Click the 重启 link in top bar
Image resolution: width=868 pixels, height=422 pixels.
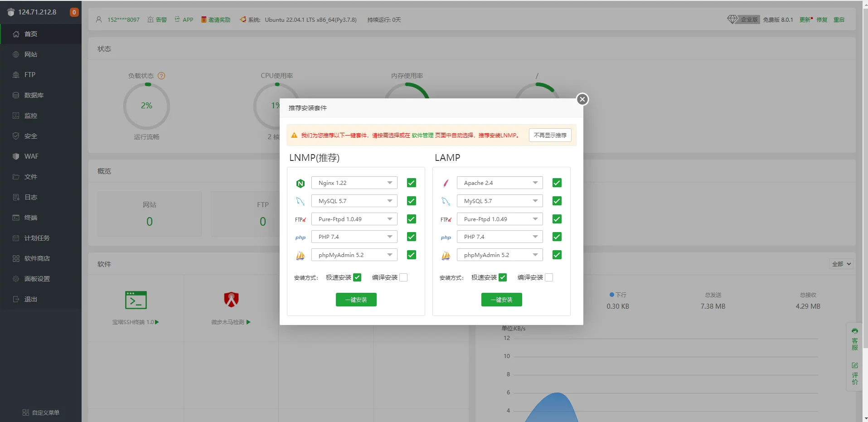pos(839,19)
